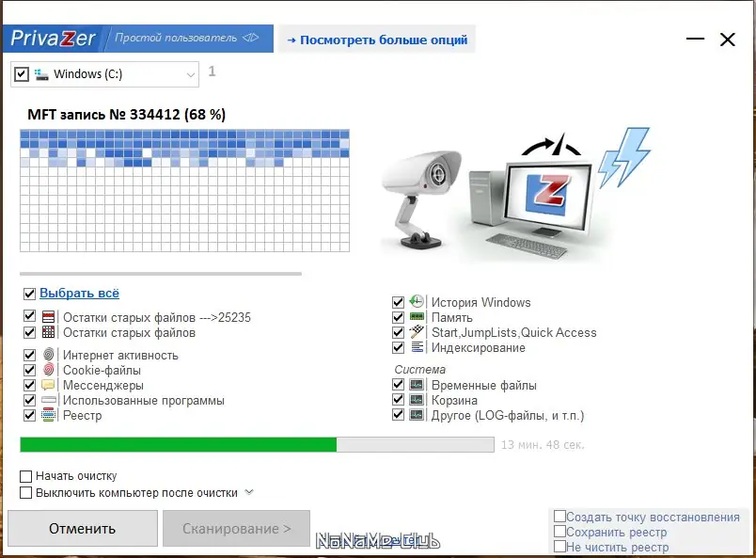Click the Сканирование > button
The width and height of the screenshot is (756, 558).
236,529
